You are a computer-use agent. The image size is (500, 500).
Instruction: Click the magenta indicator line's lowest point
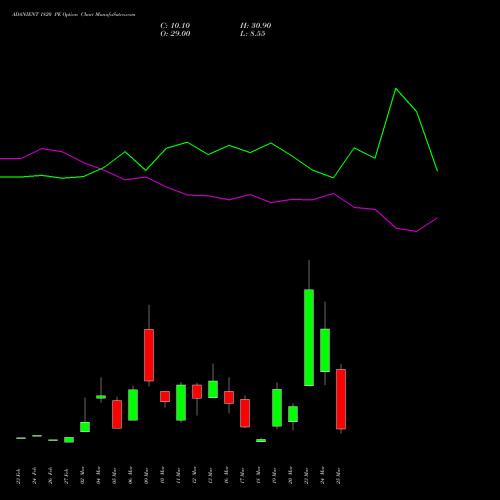pos(416,231)
